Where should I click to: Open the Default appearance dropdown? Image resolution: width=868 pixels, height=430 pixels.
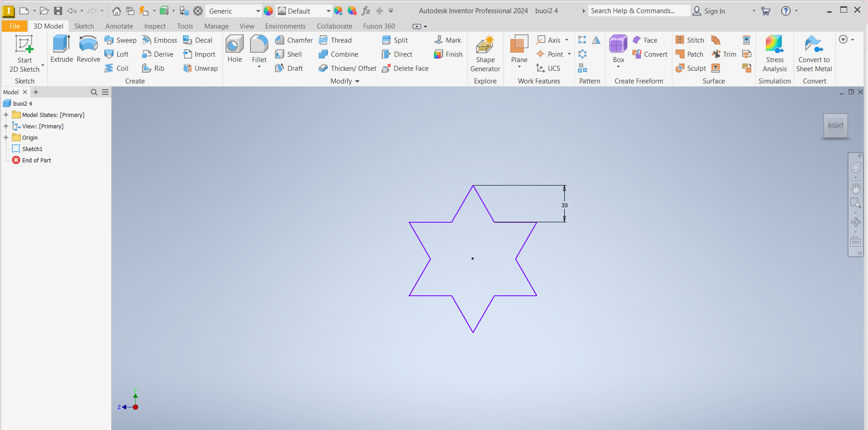tap(328, 11)
